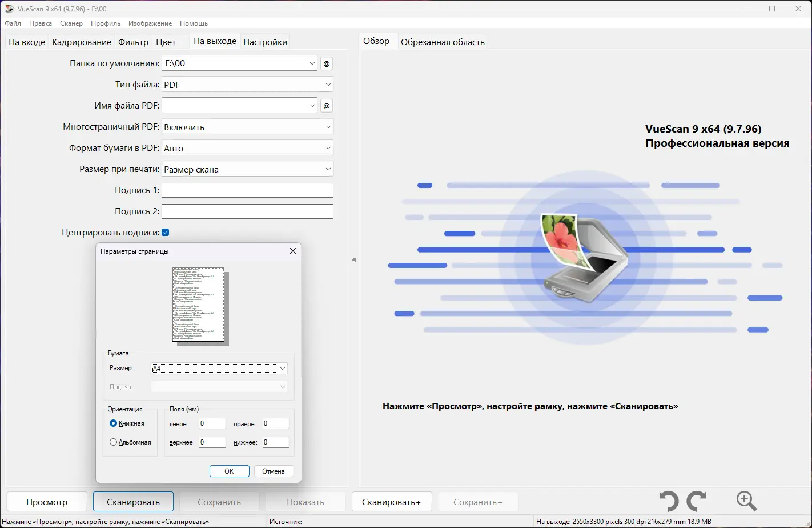This screenshot has width=812, height=528.
Task: Click the Сканировать button
Action: click(x=133, y=502)
